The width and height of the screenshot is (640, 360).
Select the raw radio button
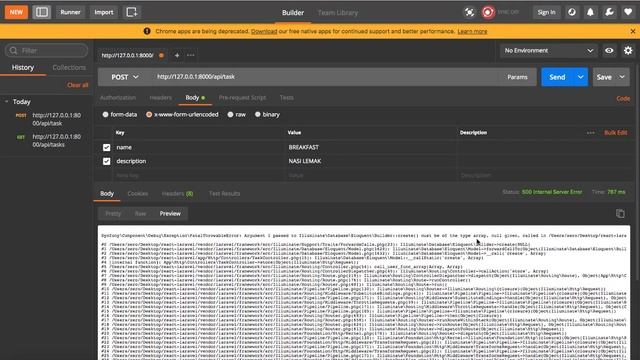point(230,115)
